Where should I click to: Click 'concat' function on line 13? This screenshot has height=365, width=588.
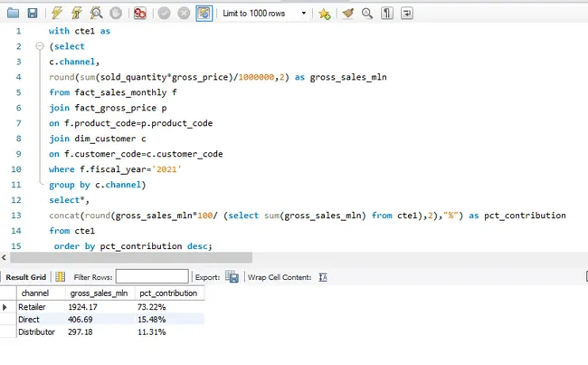pyautogui.click(x=64, y=216)
